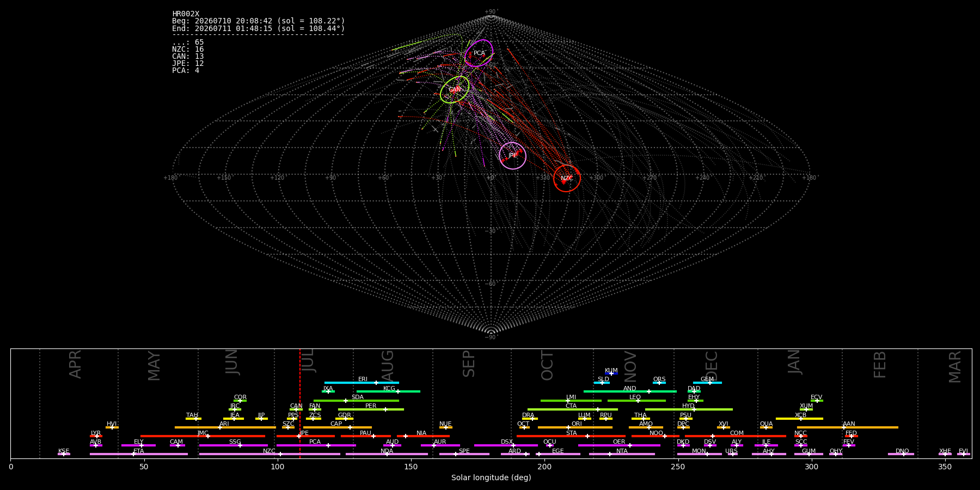Click the red dashed current-date line in timeline
The height and width of the screenshot is (490, 980).
click(300, 403)
